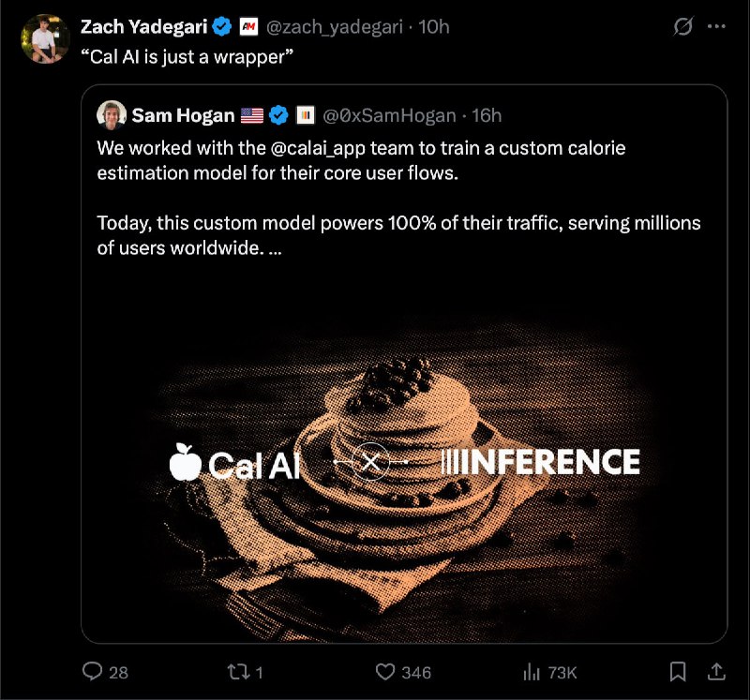Screen dimensions: 750x700
Task: View analytics showing 73K views
Action: click(532, 672)
